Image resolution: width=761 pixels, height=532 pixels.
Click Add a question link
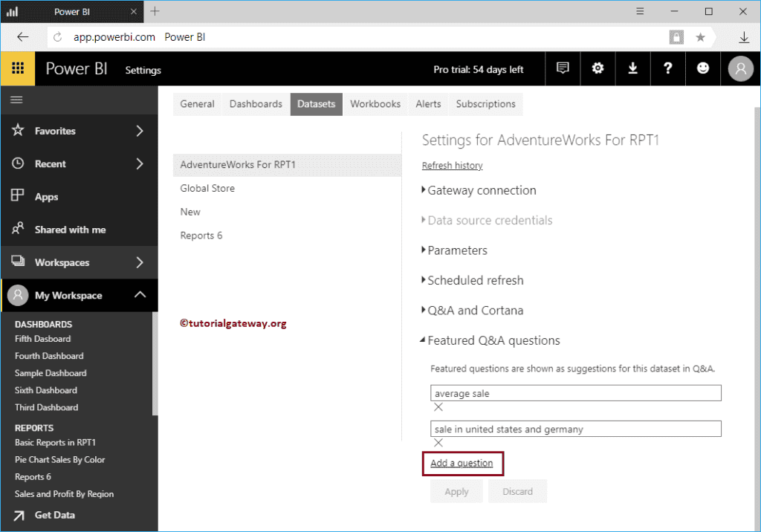click(462, 463)
